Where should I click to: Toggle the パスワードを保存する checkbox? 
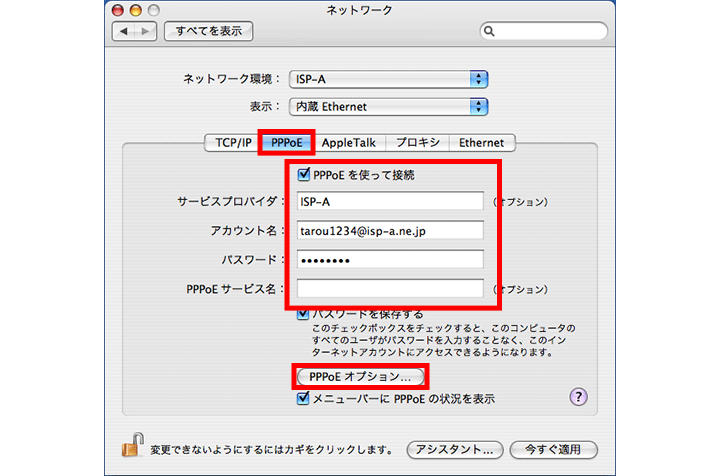pyautogui.click(x=305, y=313)
